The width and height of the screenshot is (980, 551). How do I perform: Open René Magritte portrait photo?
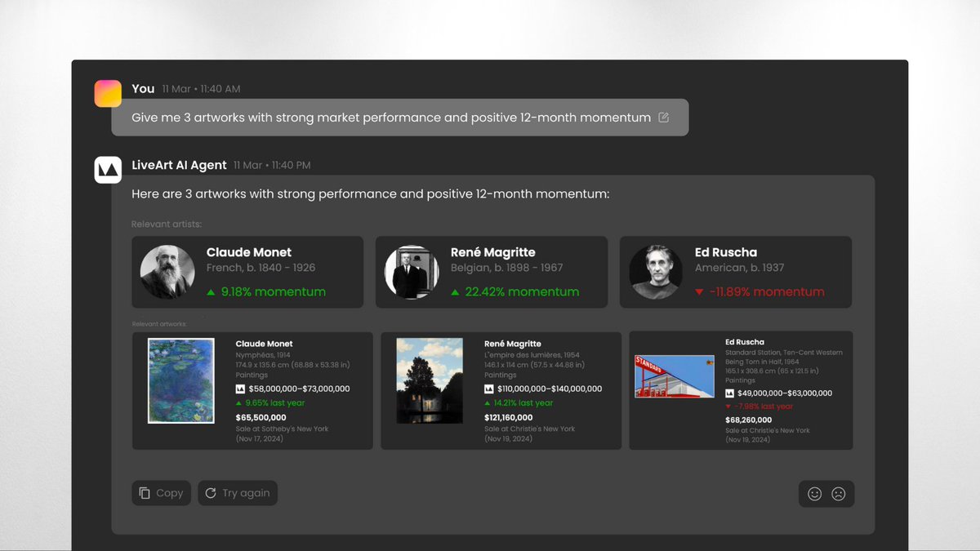click(x=412, y=272)
